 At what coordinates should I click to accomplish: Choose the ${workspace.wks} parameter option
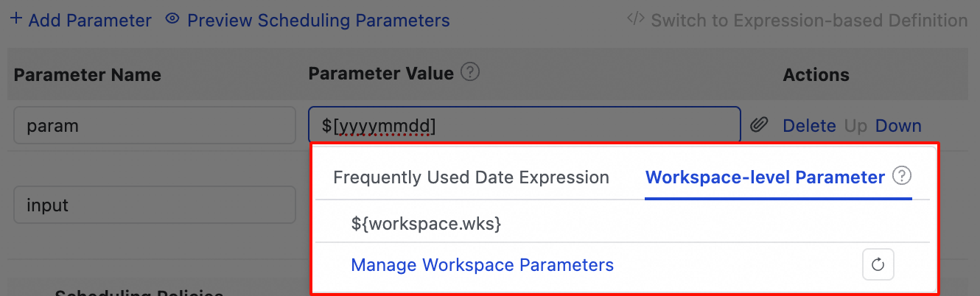click(x=427, y=224)
